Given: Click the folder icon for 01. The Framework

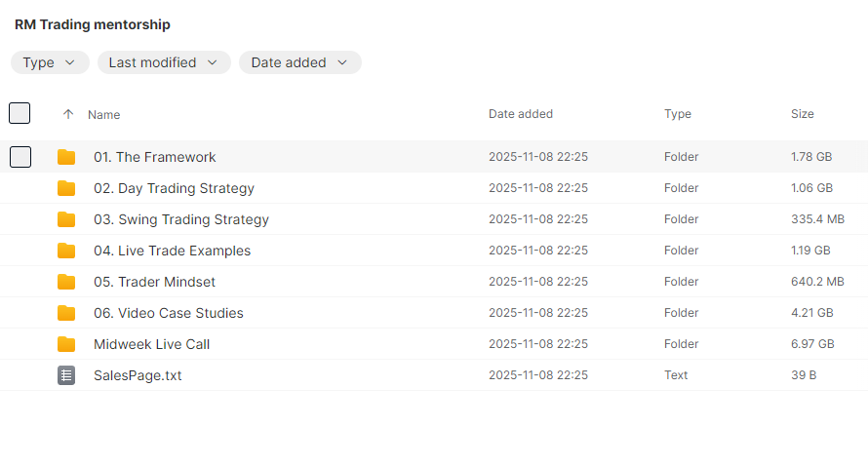Looking at the screenshot, I should pos(66,157).
